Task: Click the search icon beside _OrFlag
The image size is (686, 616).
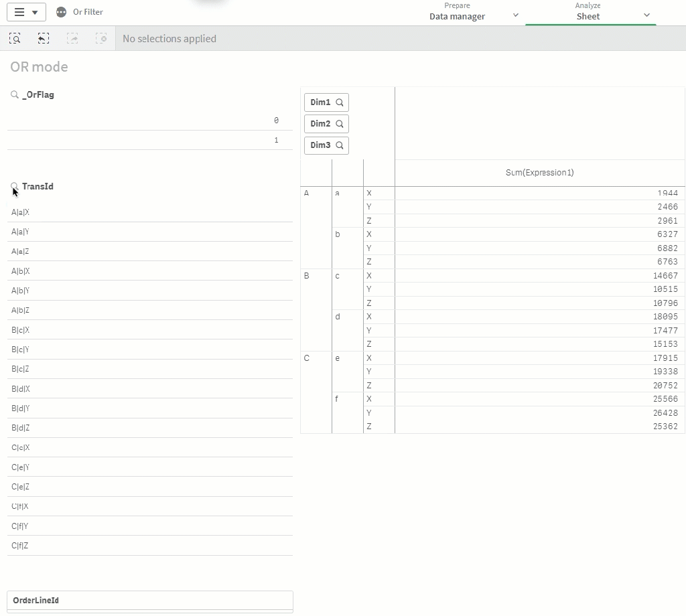Action: click(x=14, y=95)
